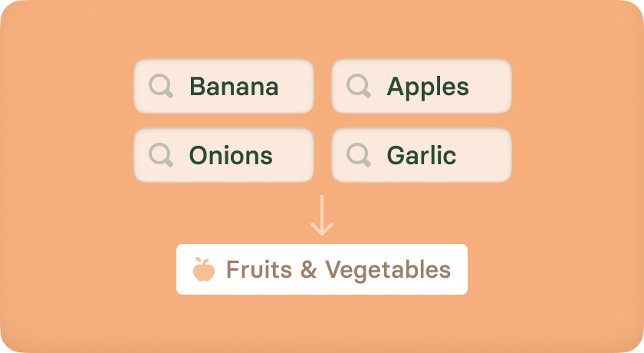644x353 pixels.
Task: Click the ampersand in Fruits & Vegetables
Action: click(x=308, y=269)
